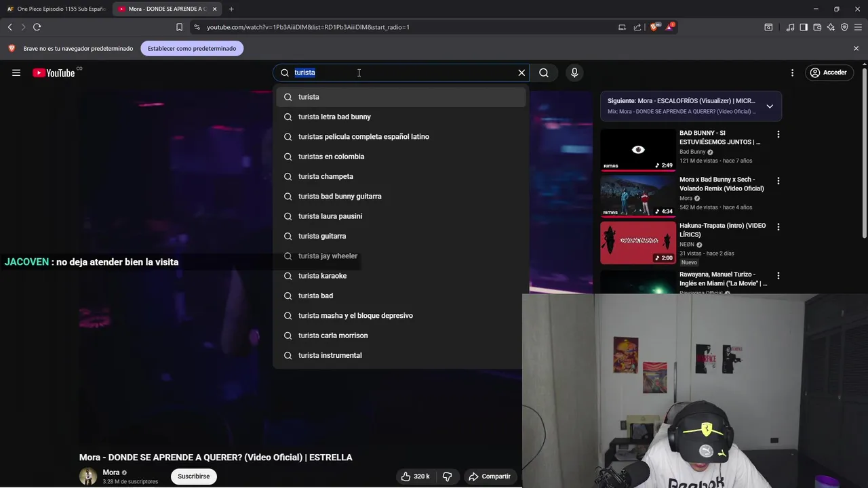Click the YouTube page vertical scrollbar

(x=864, y=152)
